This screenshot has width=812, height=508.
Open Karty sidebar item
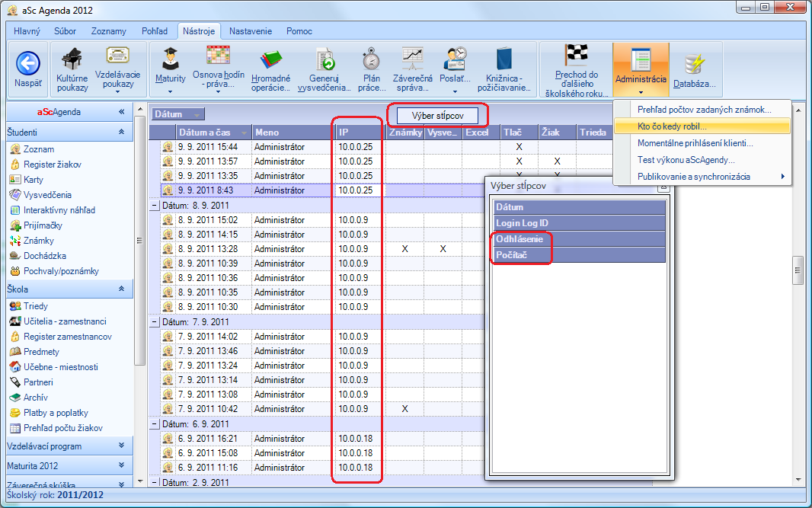pos(34,180)
